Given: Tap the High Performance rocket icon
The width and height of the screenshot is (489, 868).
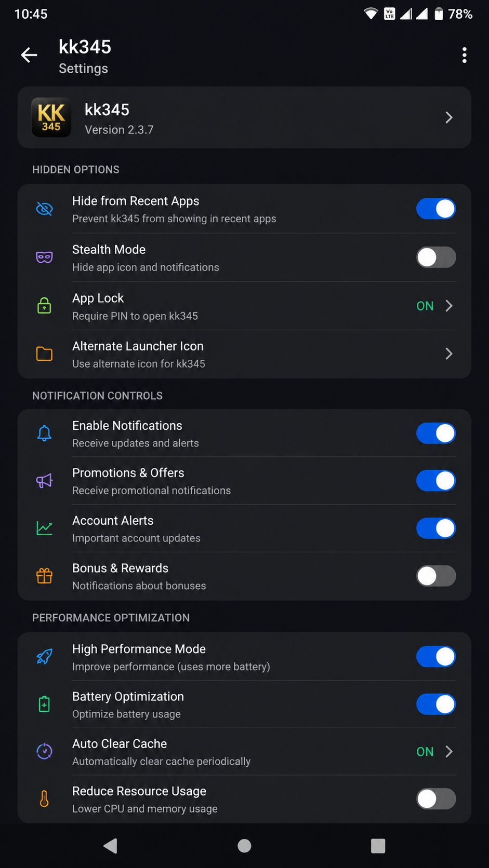Looking at the screenshot, I should (44, 657).
